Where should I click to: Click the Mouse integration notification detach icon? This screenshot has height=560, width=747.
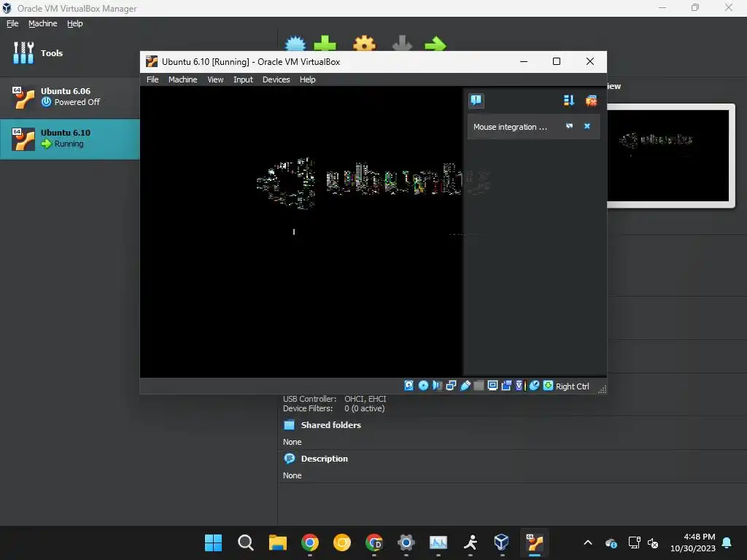(x=569, y=126)
